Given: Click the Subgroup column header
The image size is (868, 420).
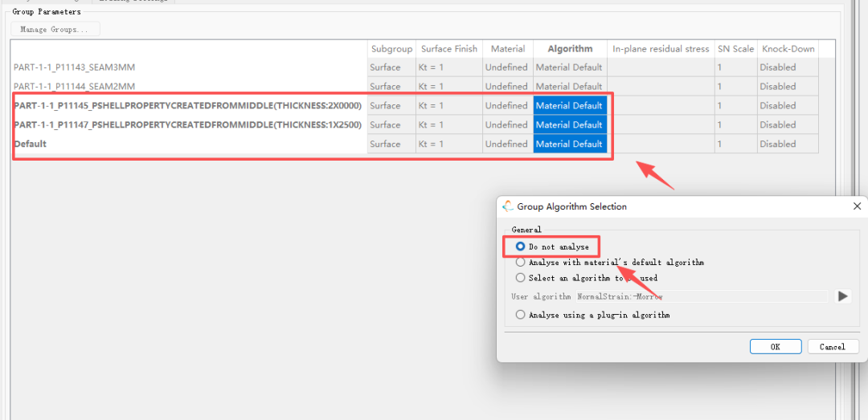Looking at the screenshot, I should click(391, 49).
